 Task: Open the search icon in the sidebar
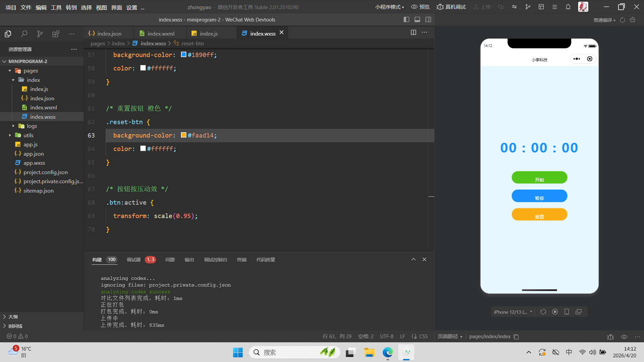24,34
